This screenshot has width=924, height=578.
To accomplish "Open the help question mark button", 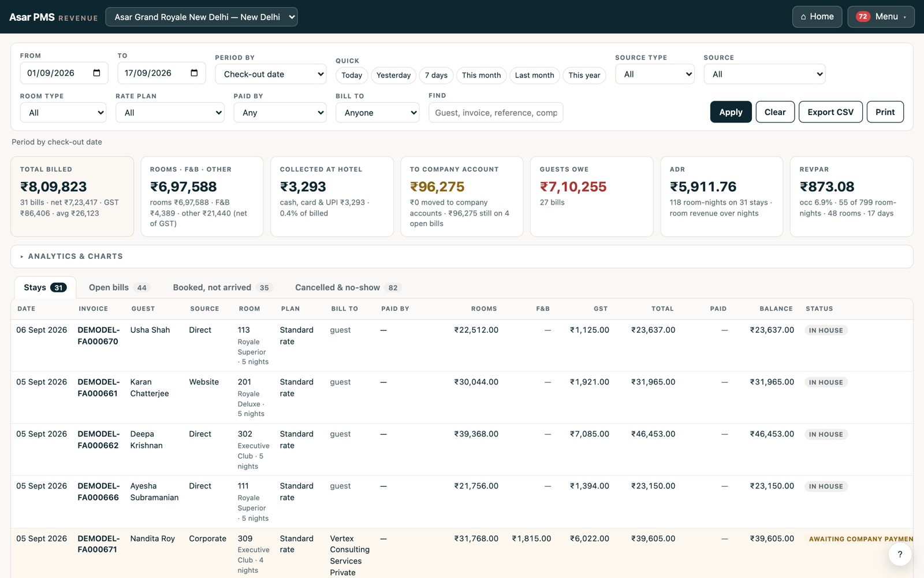I will coord(900,554).
